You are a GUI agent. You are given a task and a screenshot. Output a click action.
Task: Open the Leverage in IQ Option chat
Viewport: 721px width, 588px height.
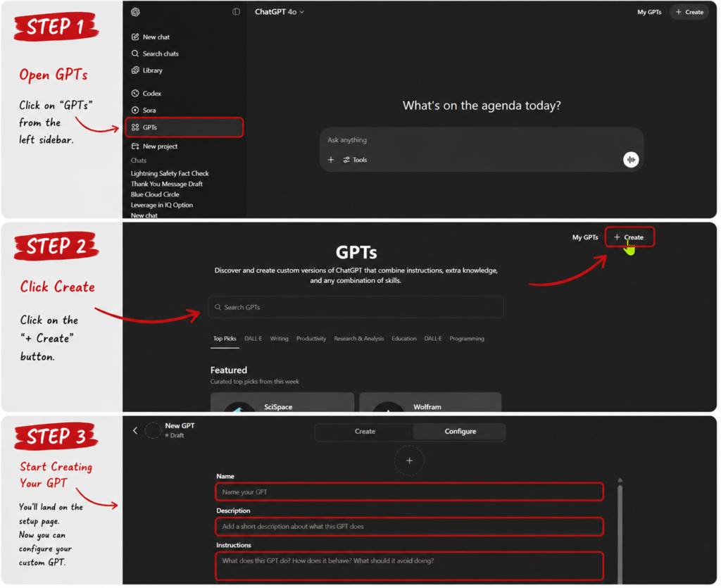point(161,205)
